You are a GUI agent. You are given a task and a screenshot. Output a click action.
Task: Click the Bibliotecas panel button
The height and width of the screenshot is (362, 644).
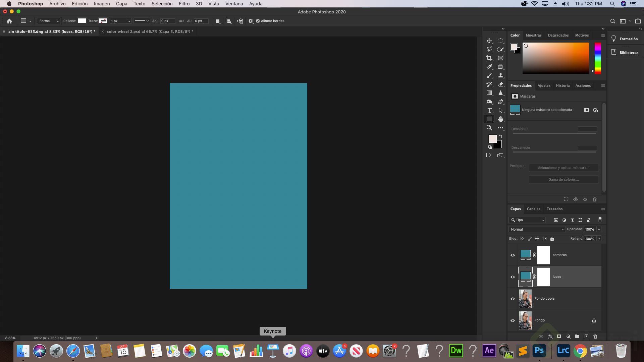[x=625, y=53]
